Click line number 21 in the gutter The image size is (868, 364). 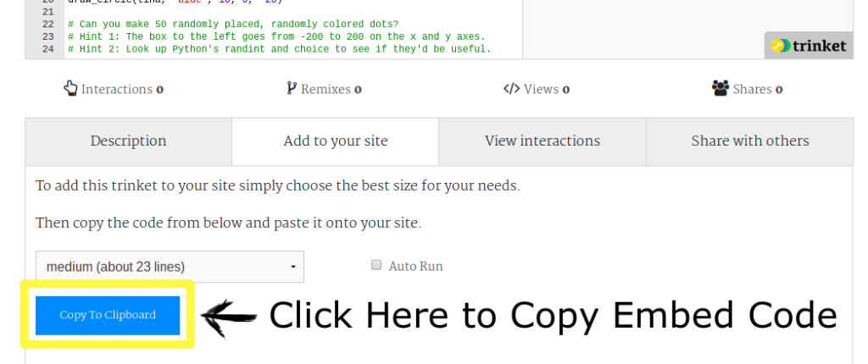pyautogui.click(x=47, y=12)
